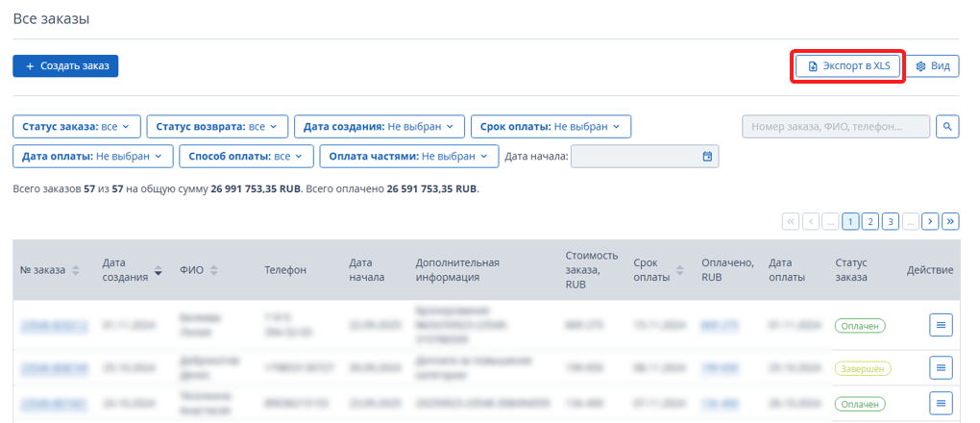Open the calendar icon in Дата начала
This screenshot has height=423, width=980.
(x=707, y=157)
